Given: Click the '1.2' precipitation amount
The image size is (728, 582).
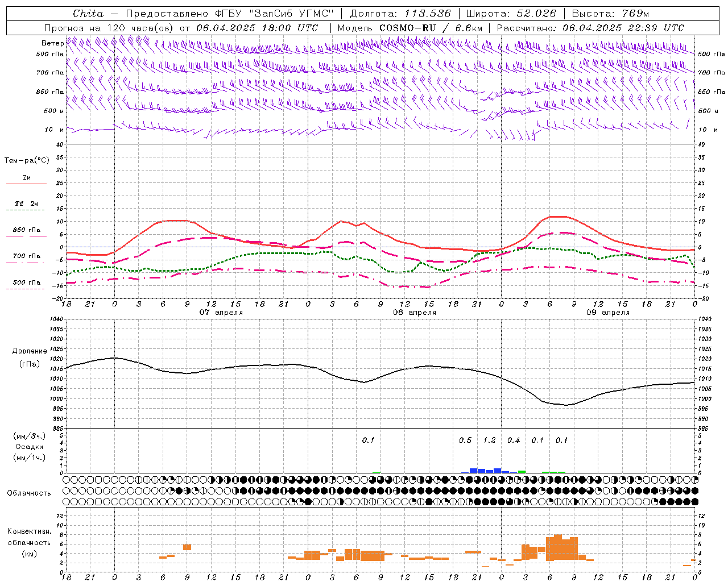Looking at the screenshot, I should pyautogui.click(x=489, y=440).
